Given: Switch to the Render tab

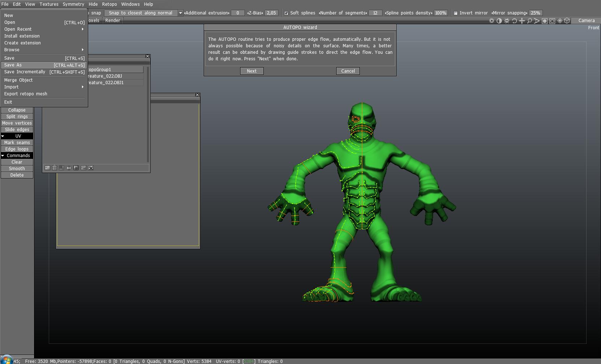Looking at the screenshot, I should click(113, 21).
